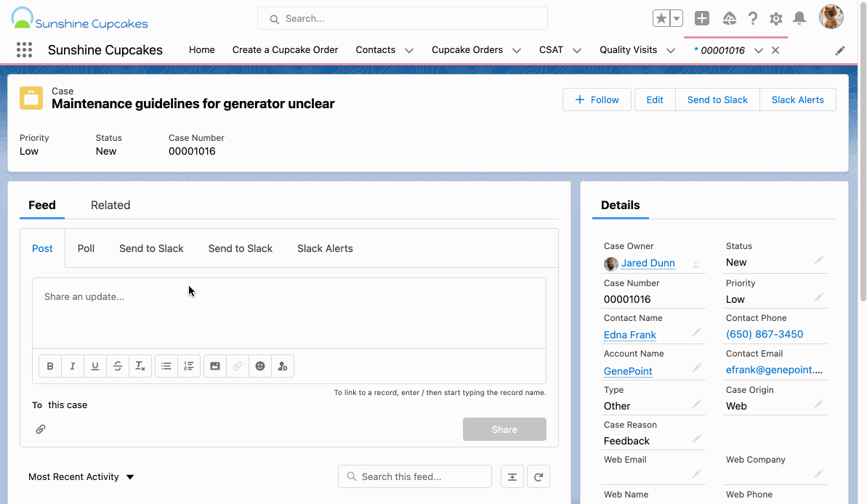Open the Trailhead guidance icon

point(730,19)
